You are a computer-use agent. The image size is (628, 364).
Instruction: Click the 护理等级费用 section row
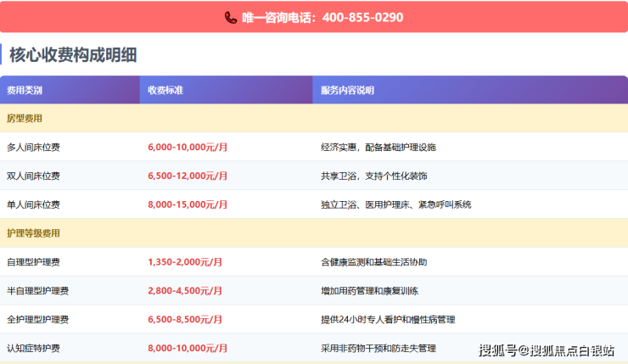(33, 233)
